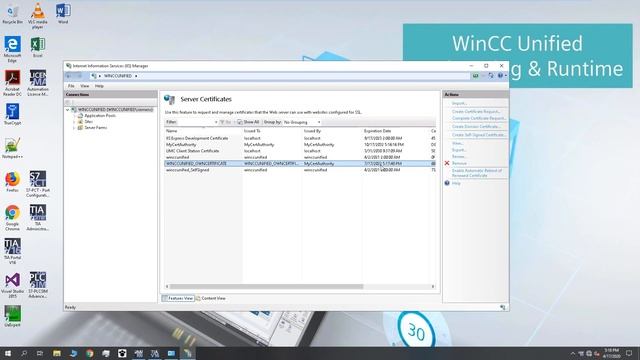Switch to Content View tab
640x360 pixels.
click(211, 298)
